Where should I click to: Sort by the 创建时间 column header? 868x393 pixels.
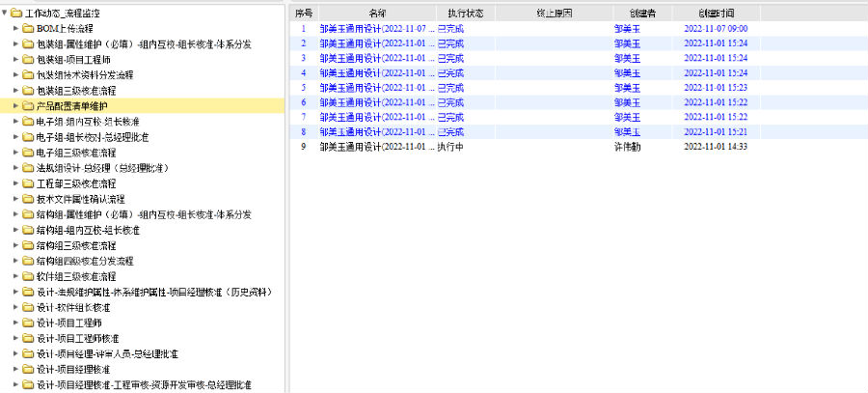click(x=716, y=13)
